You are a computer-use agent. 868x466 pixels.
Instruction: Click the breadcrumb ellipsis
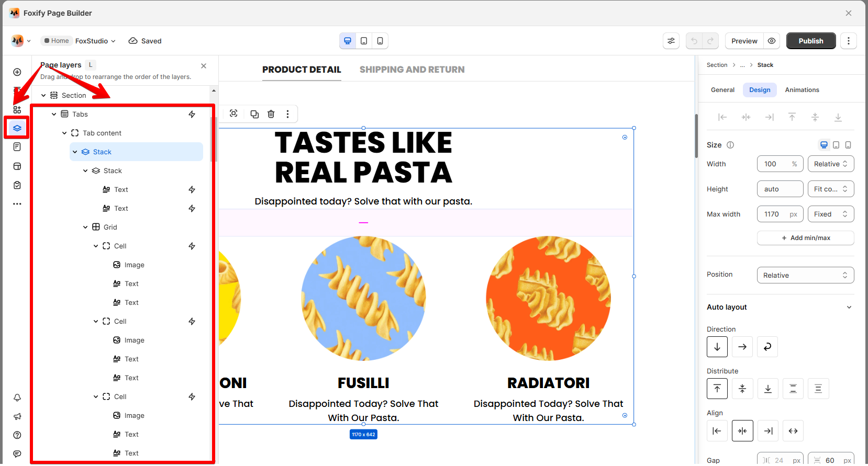tap(742, 65)
